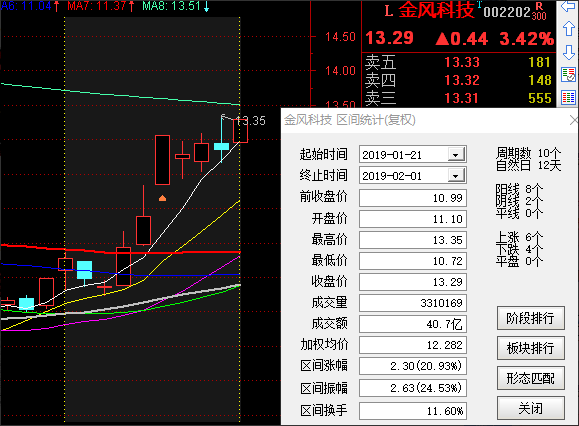The width and height of the screenshot is (579, 426).
Task: Open the colored grid table icon
Action: click(x=568, y=98)
